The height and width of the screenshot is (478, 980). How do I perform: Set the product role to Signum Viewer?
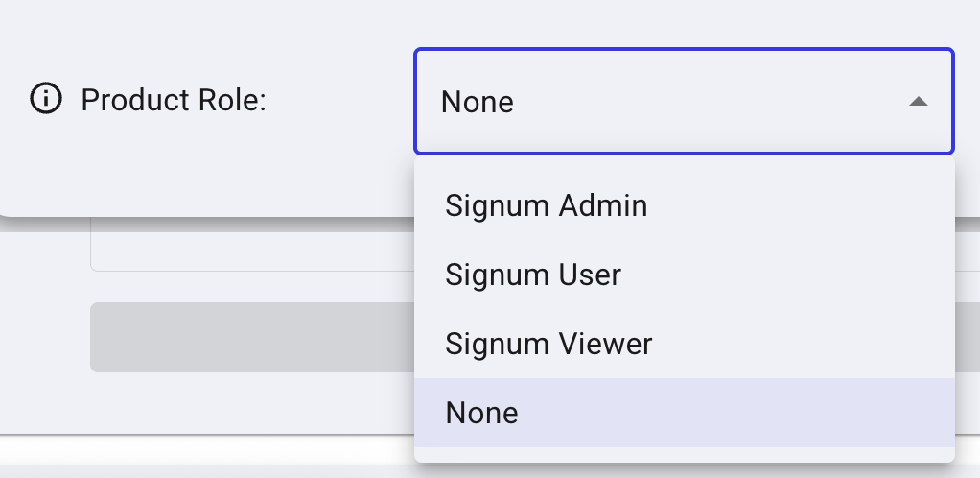pos(548,344)
